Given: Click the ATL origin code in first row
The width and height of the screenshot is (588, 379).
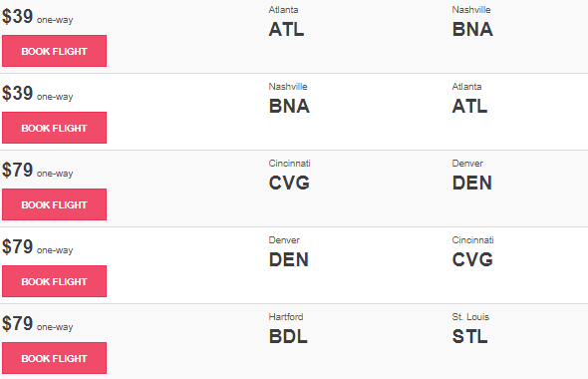Looking at the screenshot, I should (286, 30).
